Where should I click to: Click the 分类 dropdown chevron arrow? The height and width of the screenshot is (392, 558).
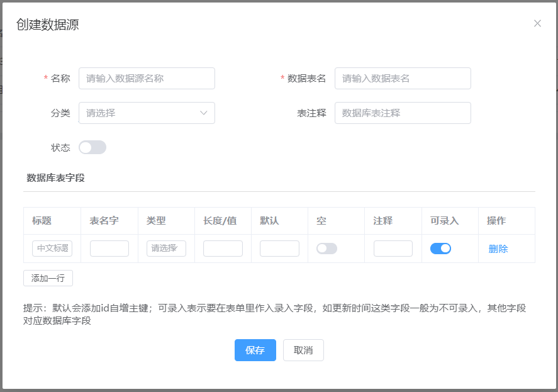click(x=204, y=113)
